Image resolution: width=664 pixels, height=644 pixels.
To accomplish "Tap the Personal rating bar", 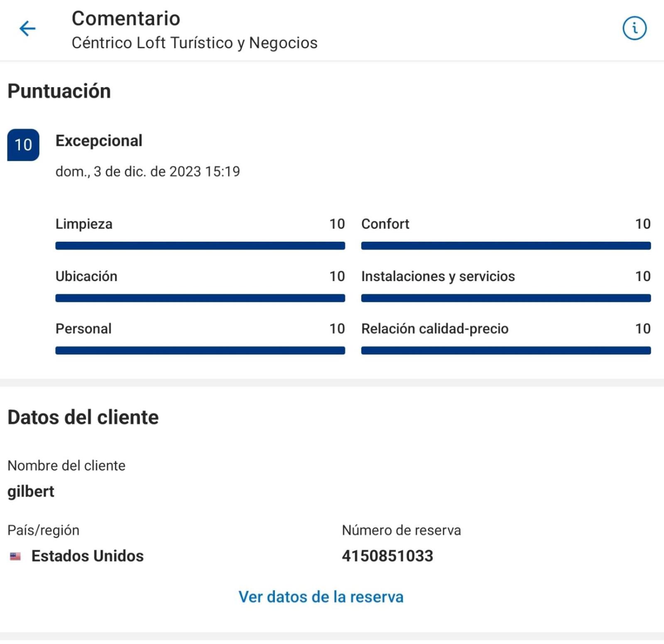I will pyautogui.click(x=200, y=350).
